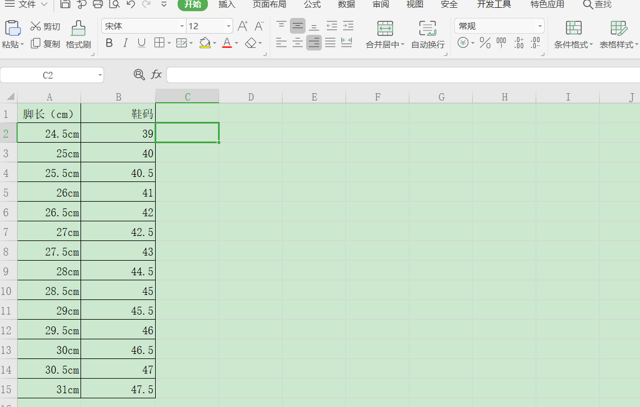Open the 页面布局 ribbon tab
The image size is (640, 407).
[269, 4]
